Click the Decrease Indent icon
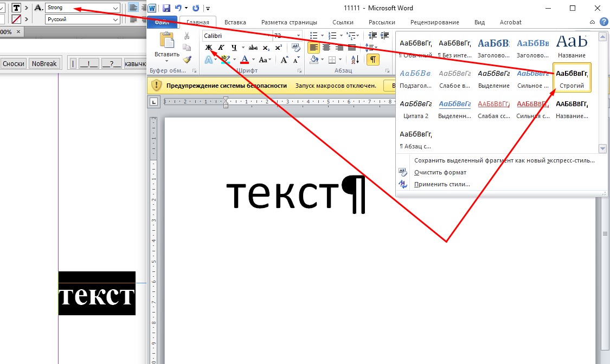610x364 pixels. click(x=373, y=36)
